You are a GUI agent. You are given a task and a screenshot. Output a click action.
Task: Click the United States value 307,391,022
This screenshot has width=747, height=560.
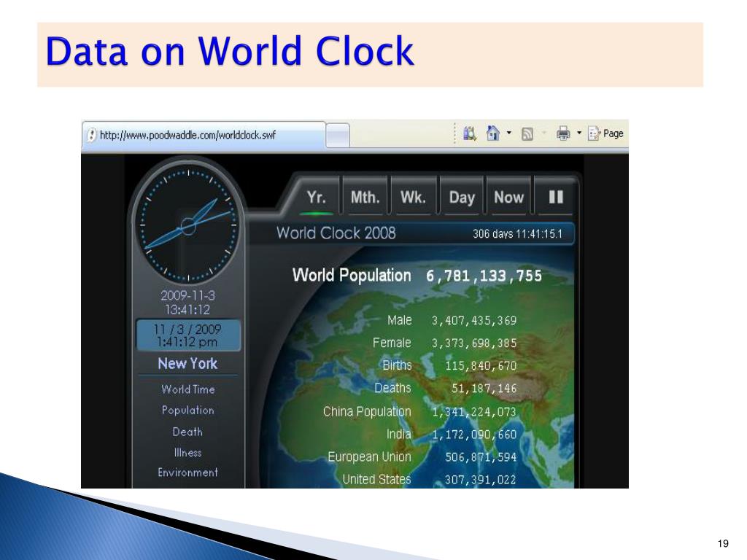click(480, 480)
